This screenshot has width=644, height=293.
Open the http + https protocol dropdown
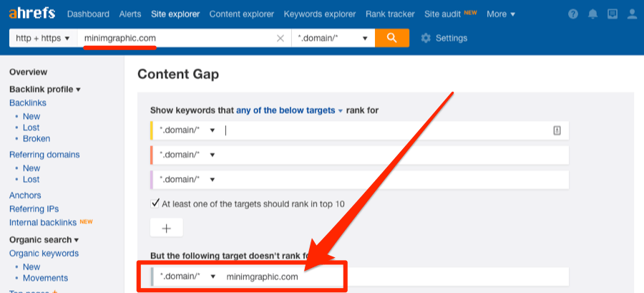[x=43, y=38]
